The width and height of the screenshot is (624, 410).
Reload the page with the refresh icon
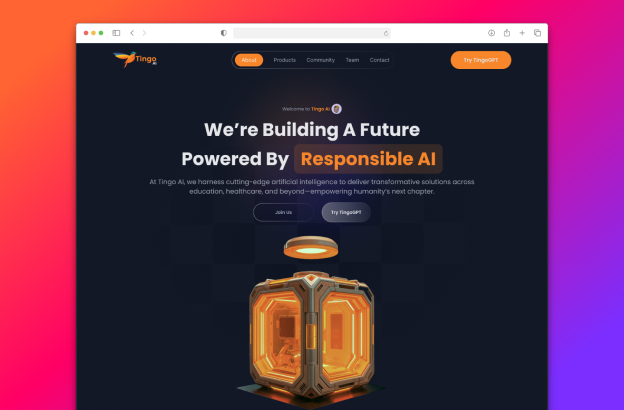coord(386,33)
